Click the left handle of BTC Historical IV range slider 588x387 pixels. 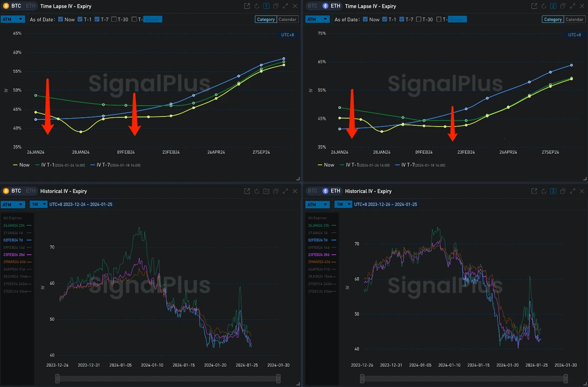(x=57, y=378)
